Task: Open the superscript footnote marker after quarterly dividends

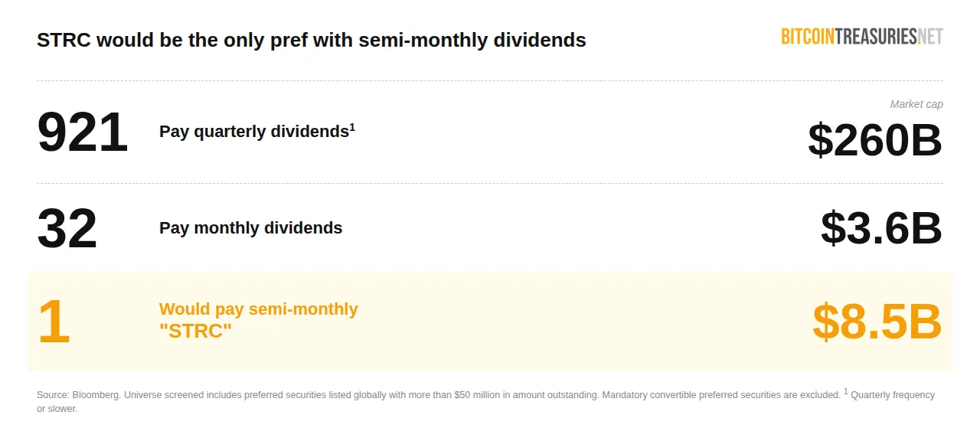Action: click(x=352, y=126)
